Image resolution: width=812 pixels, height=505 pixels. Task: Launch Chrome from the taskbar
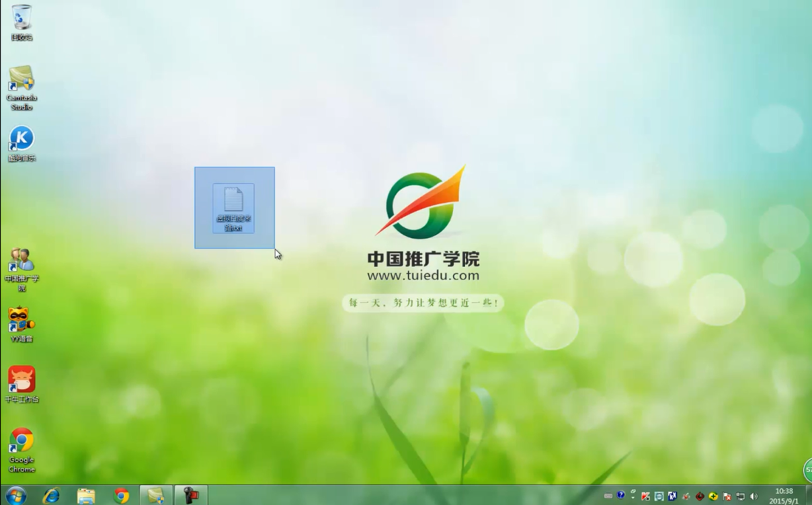(121, 495)
